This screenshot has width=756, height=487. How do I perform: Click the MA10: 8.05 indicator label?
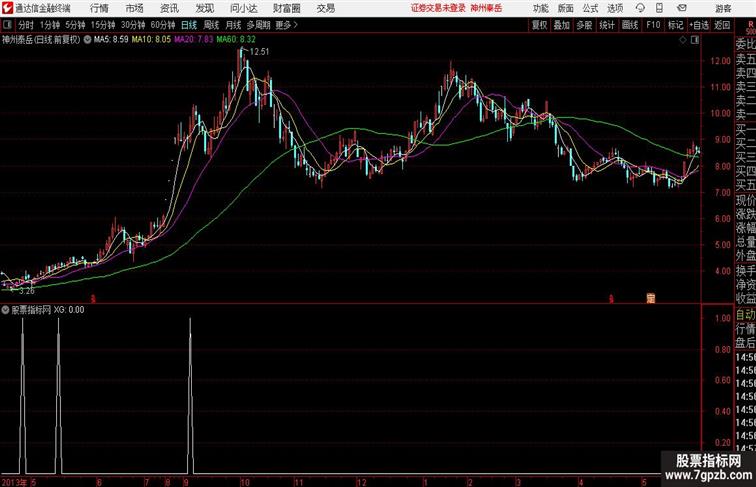151,40
